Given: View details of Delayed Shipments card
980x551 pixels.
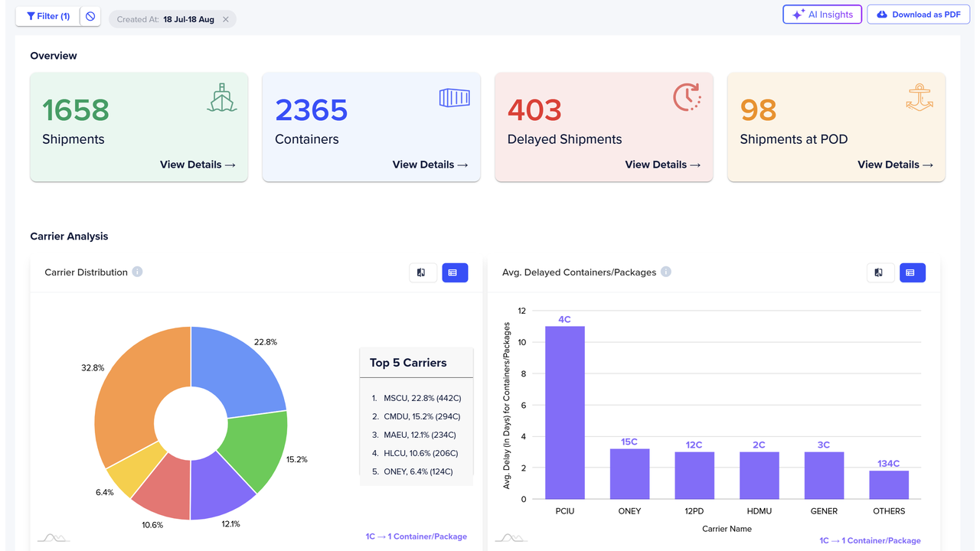Looking at the screenshot, I should (662, 165).
